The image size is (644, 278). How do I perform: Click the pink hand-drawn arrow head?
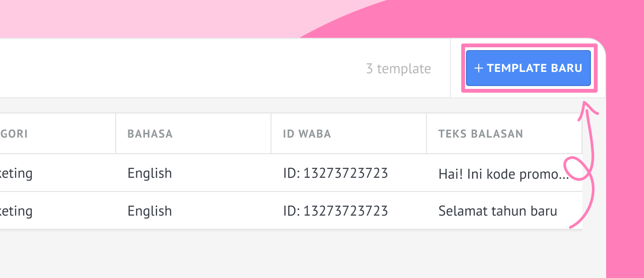tap(587, 107)
